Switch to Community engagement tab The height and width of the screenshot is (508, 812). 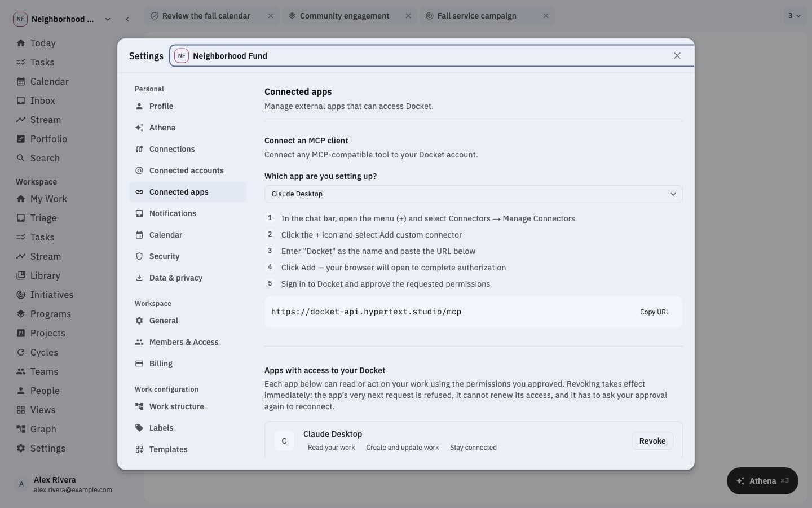[345, 16]
